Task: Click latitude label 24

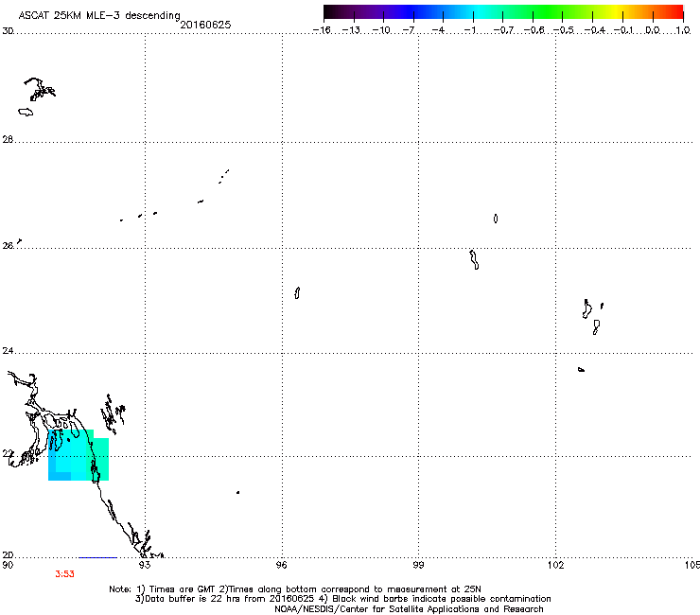Action: point(8,351)
